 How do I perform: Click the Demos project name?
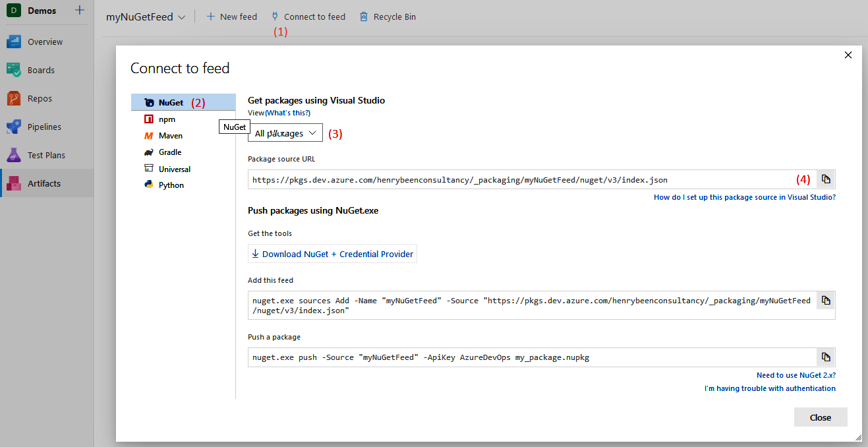coord(42,11)
